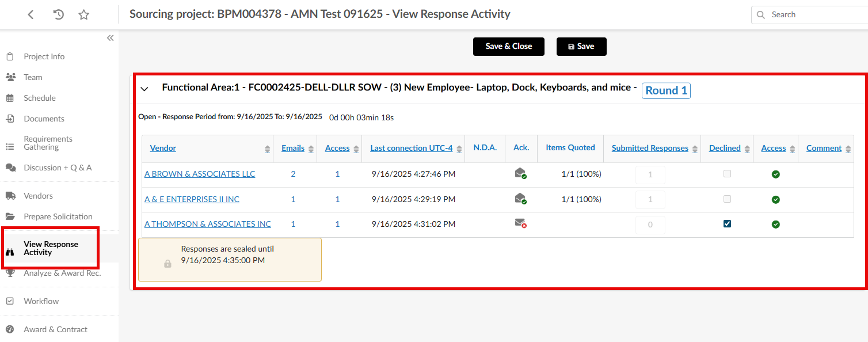Click emails count 2 for A BROWN
The image size is (868, 342).
click(x=293, y=174)
